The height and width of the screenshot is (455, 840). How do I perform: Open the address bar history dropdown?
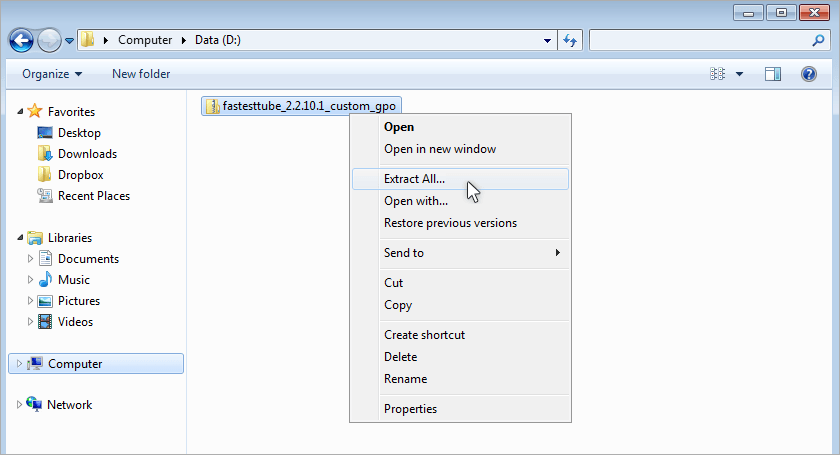pyautogui.click(x=548, y=40)
